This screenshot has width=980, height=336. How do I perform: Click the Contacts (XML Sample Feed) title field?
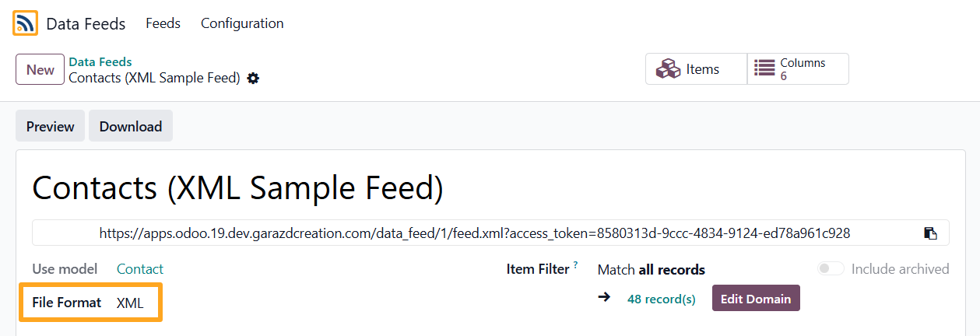[x=237, y=188]
